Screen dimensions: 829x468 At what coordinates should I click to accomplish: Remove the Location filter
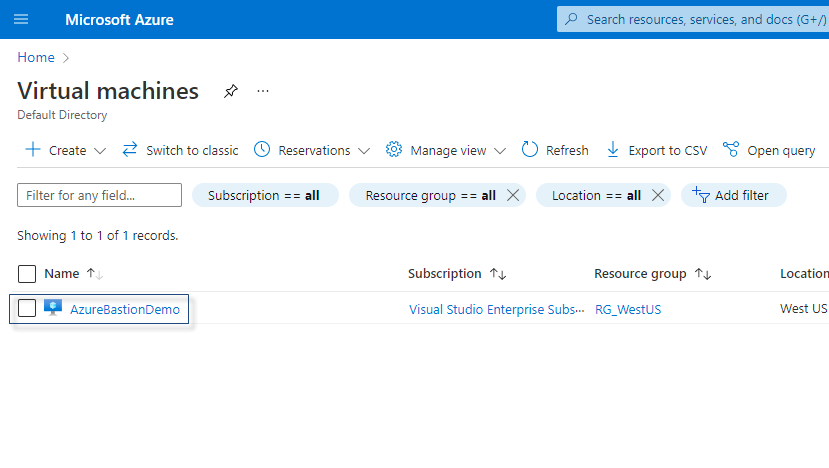(x=658, y=195)
